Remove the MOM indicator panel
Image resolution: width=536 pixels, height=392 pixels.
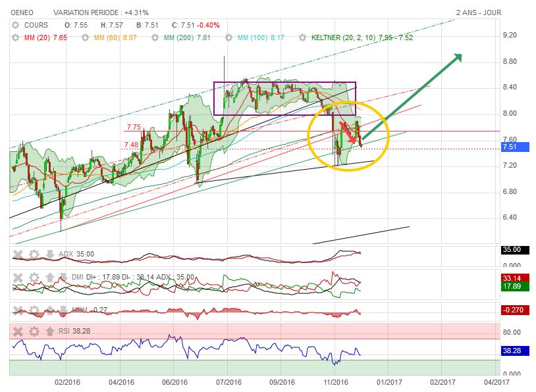pos(18,310)
